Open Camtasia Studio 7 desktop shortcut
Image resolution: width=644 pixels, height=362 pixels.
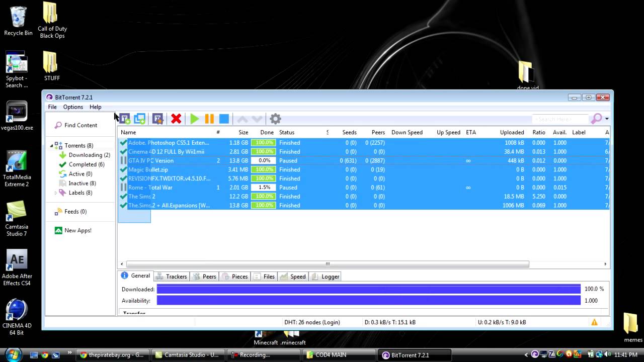coord(17,219)
